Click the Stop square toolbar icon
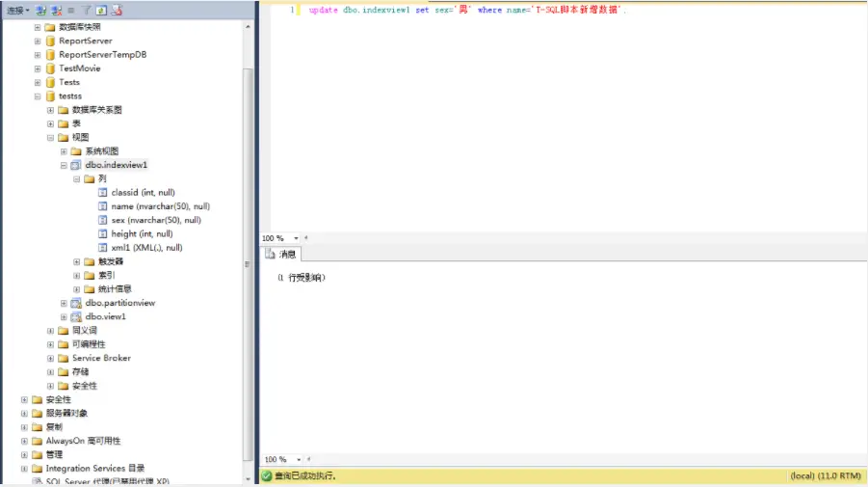The height and width of the screenshot is (487, 868). pos(71,10)
